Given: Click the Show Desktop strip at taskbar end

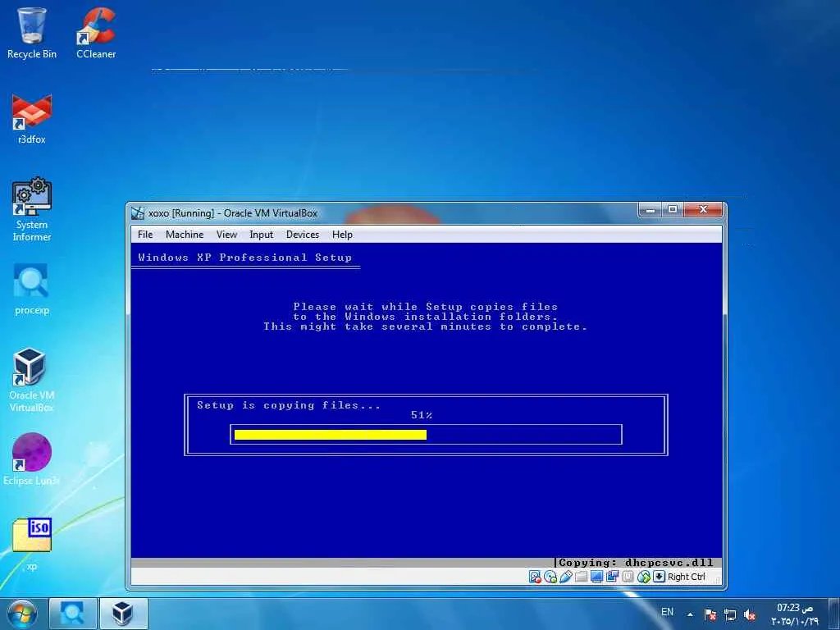Looking at the screenshot, I should pos(834,614).
